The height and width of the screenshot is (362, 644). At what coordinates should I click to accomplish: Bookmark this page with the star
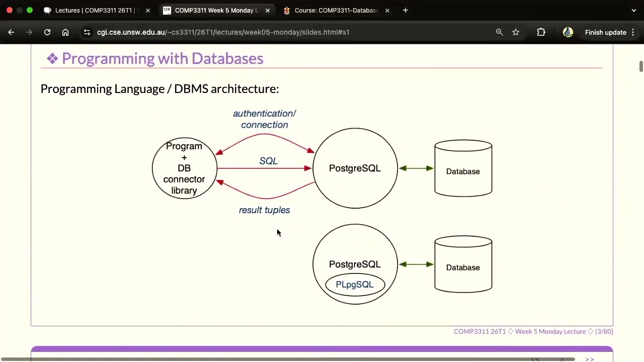tap(516, 32)
